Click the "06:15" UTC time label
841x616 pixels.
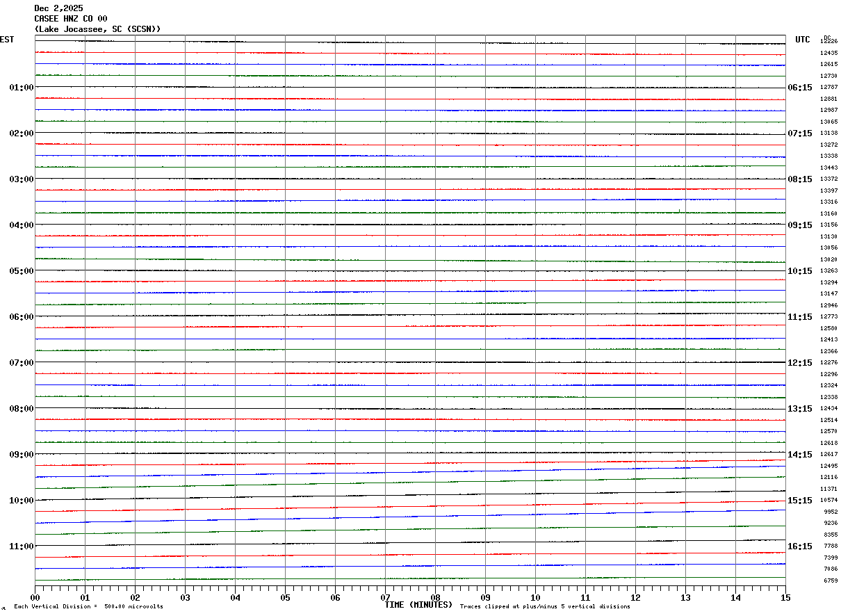point(800,88)
